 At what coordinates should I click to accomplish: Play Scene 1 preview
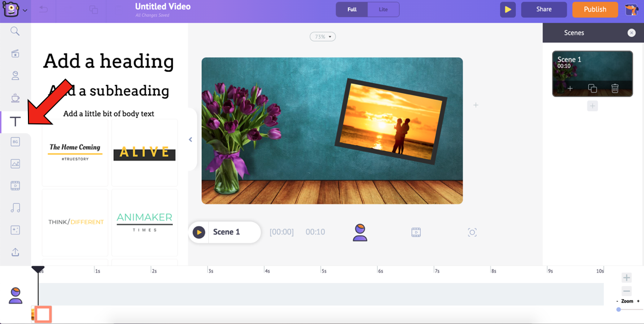199,232
